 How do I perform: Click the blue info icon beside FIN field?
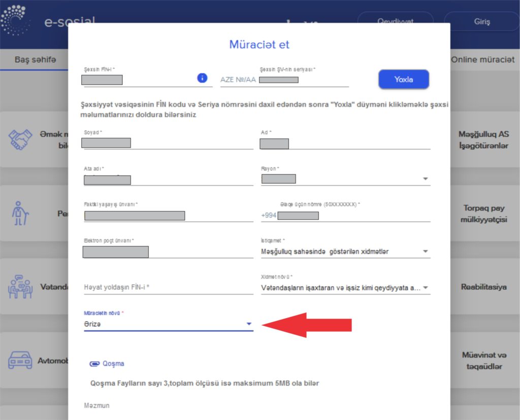point(202,78)
